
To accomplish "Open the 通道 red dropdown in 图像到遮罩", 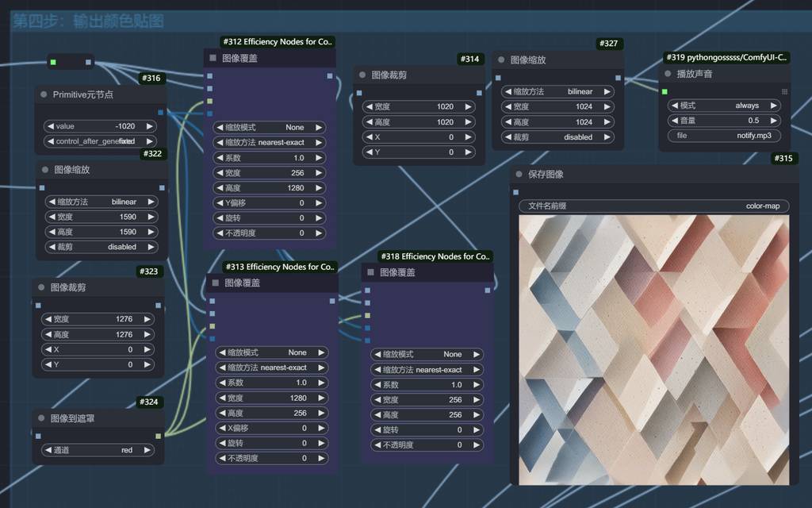I will coord(99,450).
